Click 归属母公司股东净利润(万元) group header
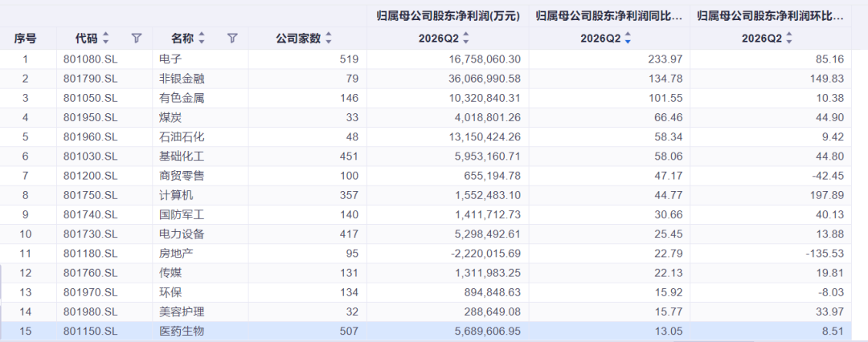 point(448,16)
